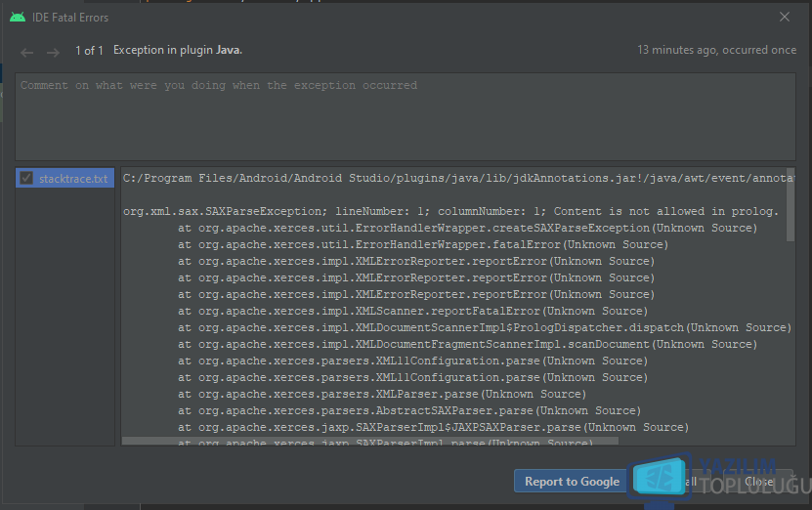
Task: Click the '1 of 1' error counter
Action: (89, 51)
